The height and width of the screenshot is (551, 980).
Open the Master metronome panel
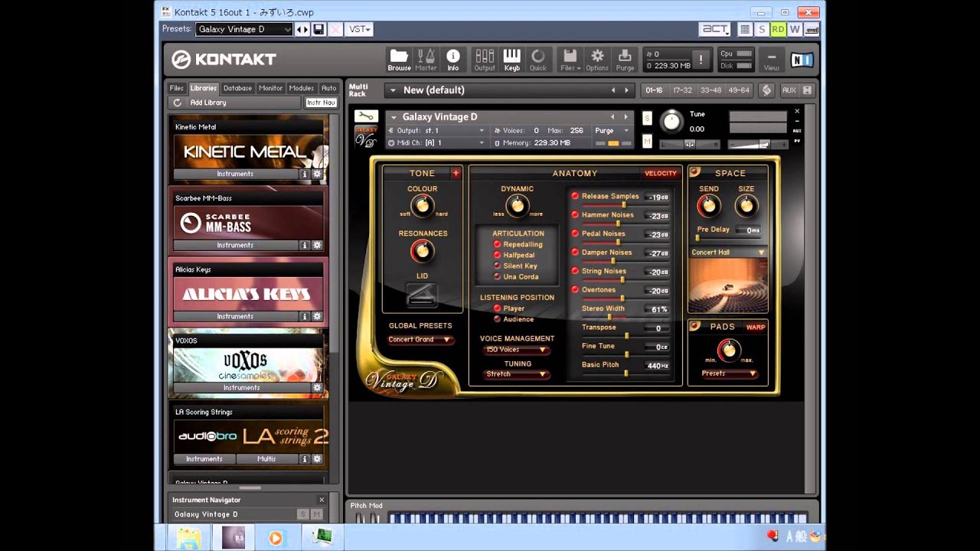coord(426,60)
